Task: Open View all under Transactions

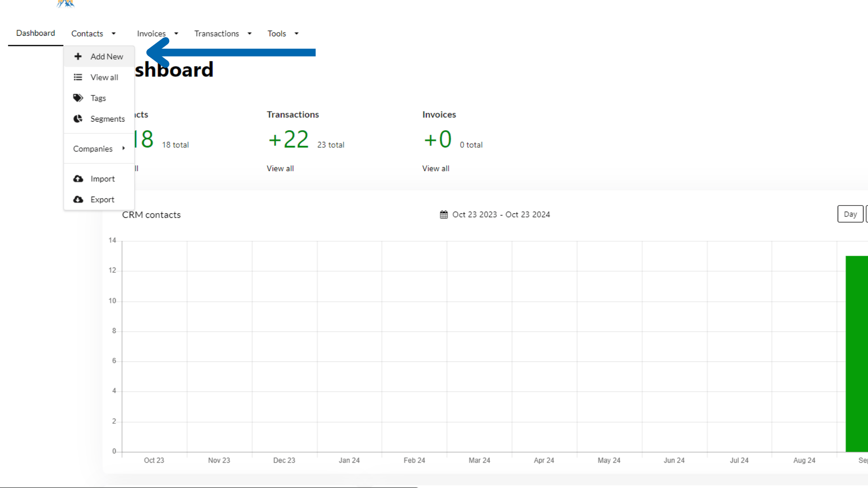Action: pos(280,169)
